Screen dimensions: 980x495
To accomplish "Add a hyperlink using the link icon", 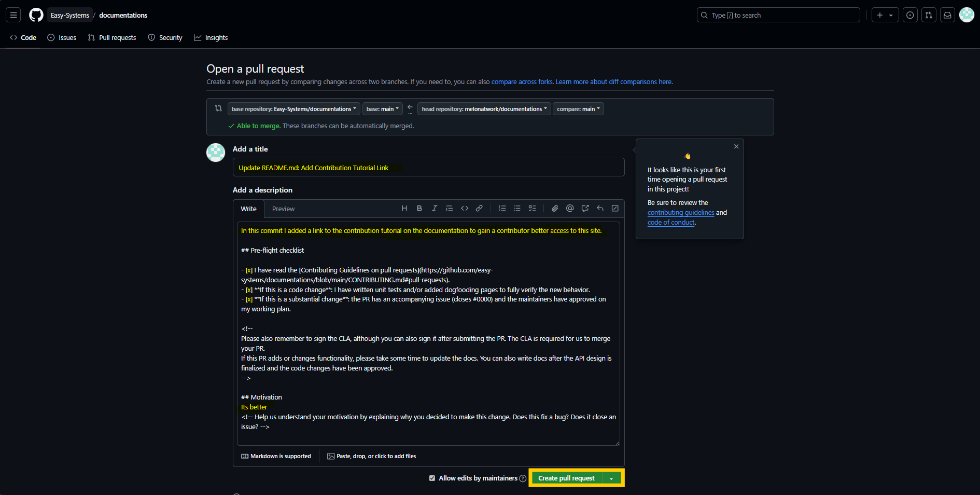I will point(480,209).
